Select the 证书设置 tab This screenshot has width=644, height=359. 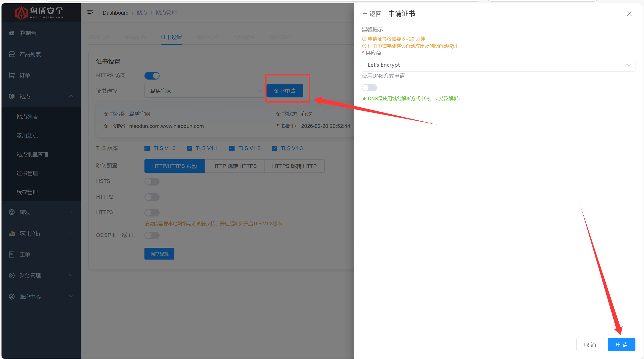pos(171,37)
